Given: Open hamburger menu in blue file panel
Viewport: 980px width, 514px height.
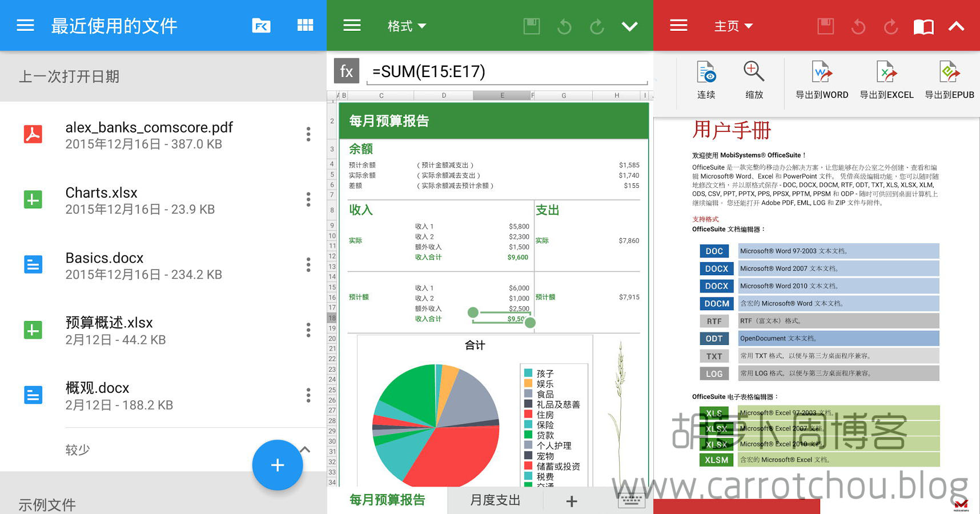Looking at the screenshot, I should 25,26.
